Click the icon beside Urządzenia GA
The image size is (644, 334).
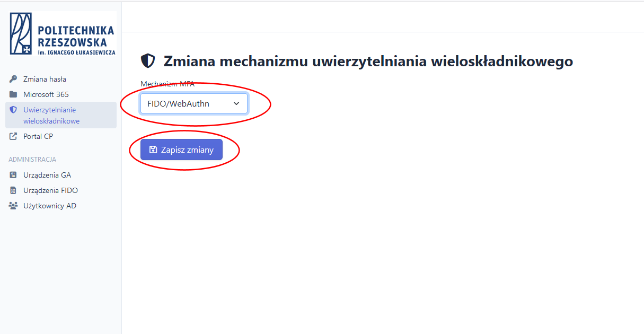(x=13, y=175)
